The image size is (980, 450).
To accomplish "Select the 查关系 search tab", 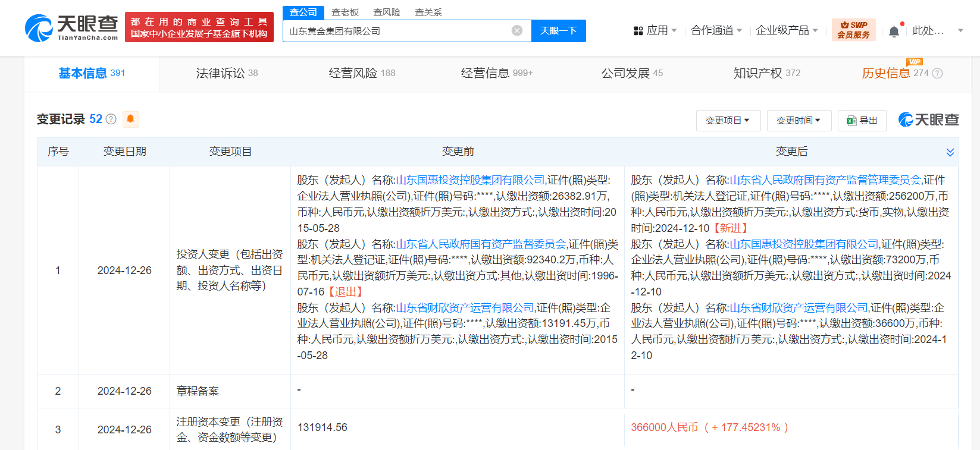I will tap(428, 12).
